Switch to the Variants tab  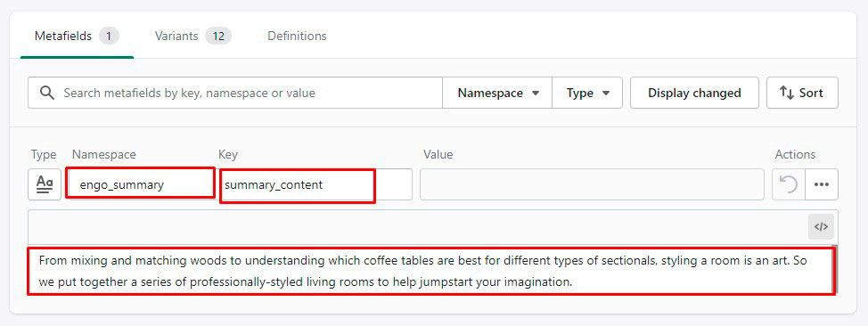[193, 37]
